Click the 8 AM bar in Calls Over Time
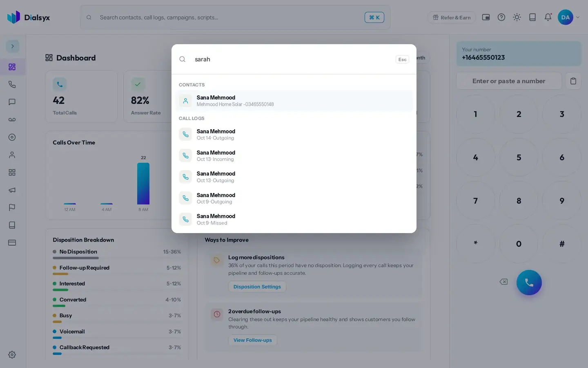 click(143, 184)
